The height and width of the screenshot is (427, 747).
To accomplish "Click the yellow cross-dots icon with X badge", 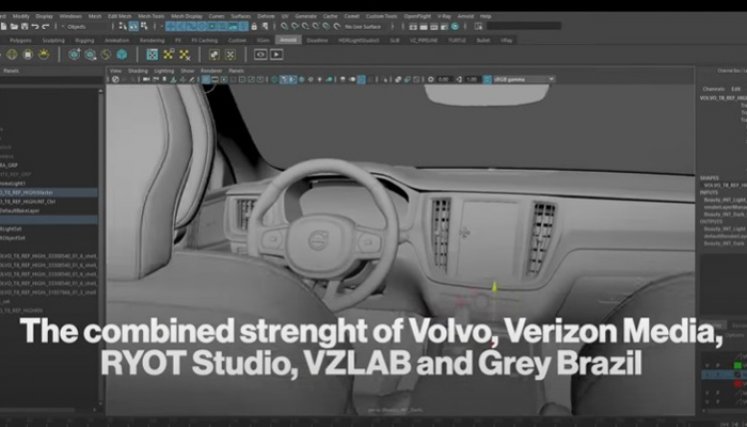I will 185,54.
